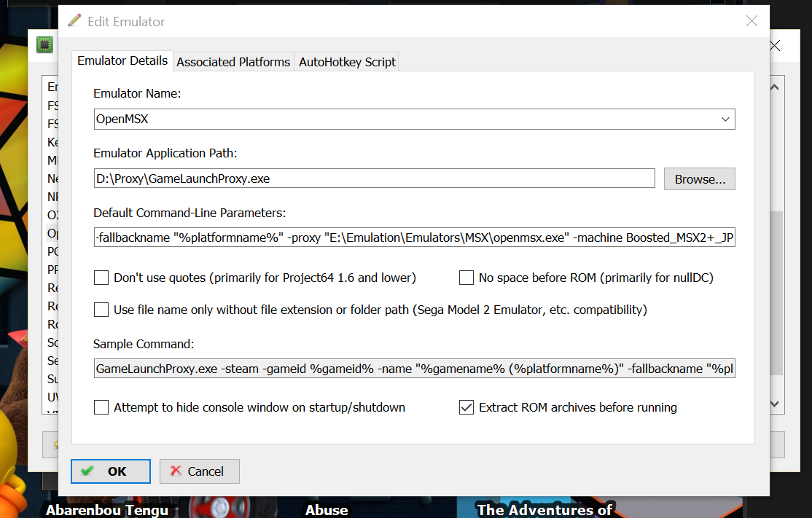Click the green chip icon in the back window

(x=44, y=45)
